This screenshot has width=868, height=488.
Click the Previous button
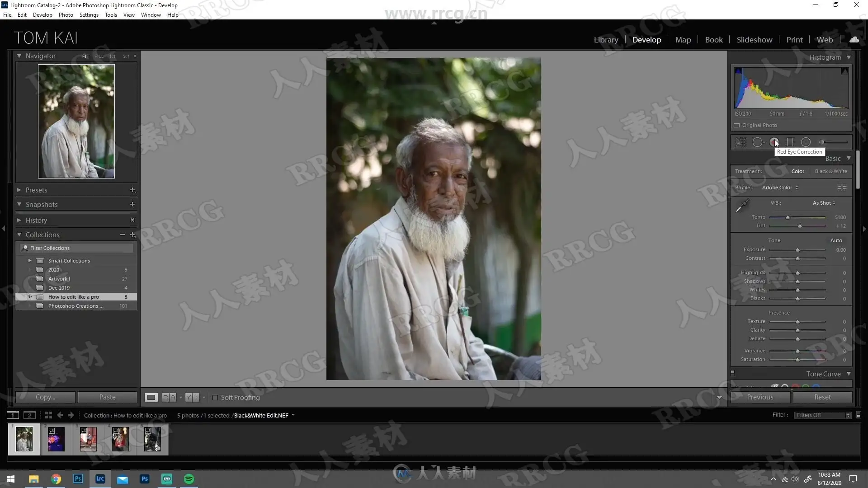[x=760, y=397]
